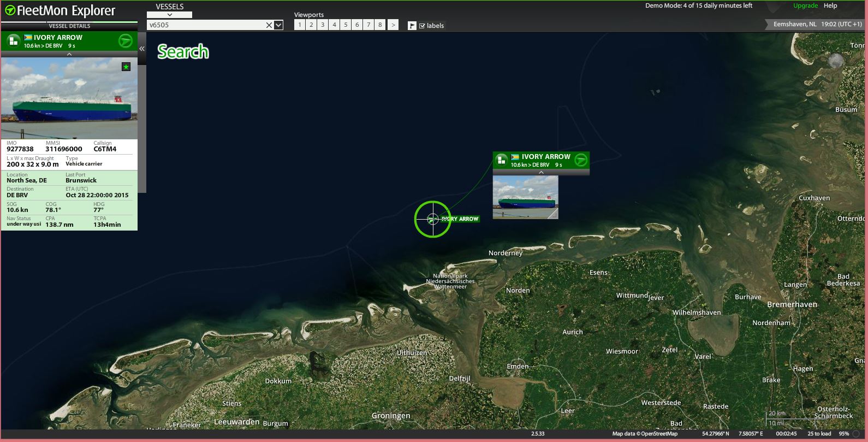Viewport: 868px width, 442px height.
Task: Click the locate arrow on map IVORY ARROW popup
Action: click(x=581, y=160)
